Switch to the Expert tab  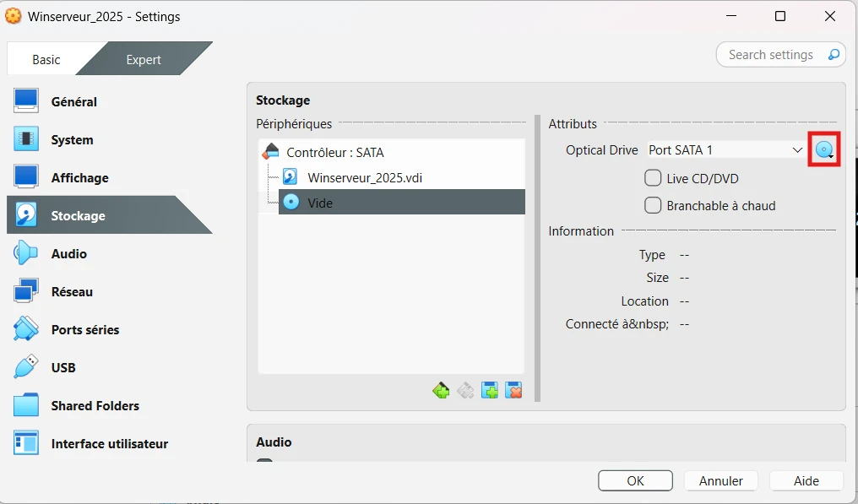pyautogui.click(x=144, y=60)
